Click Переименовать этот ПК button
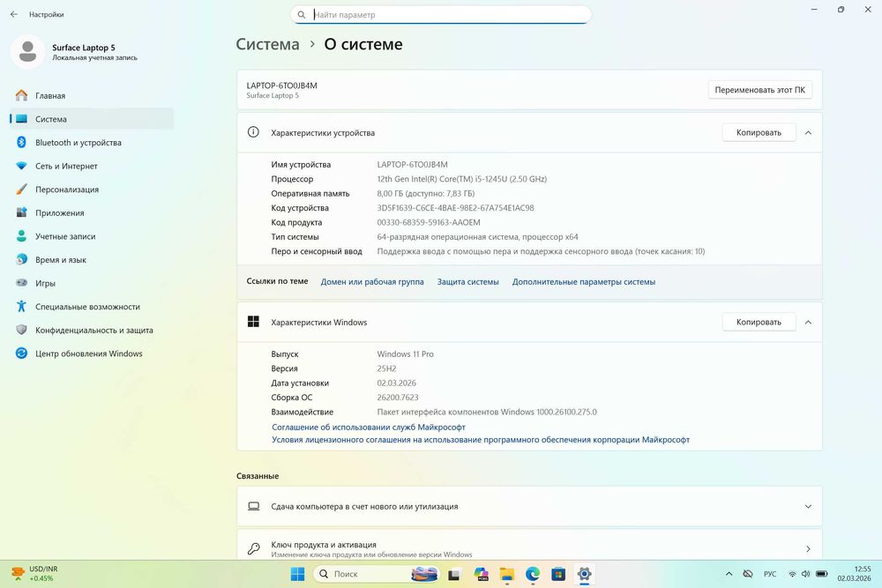 coord(760,90)
